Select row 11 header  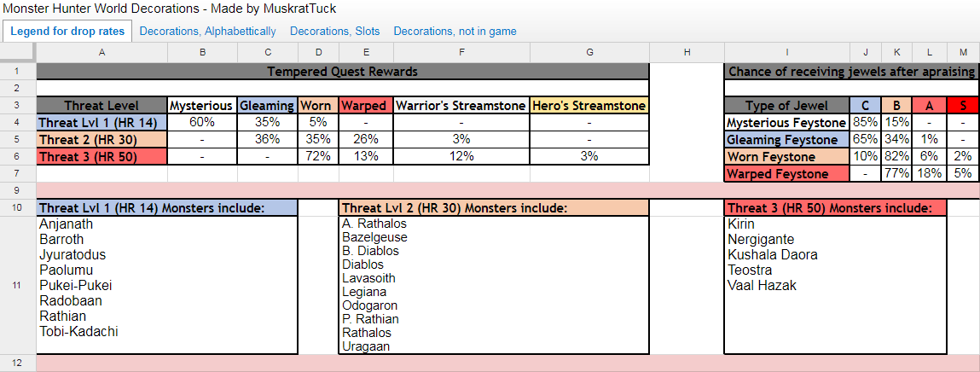[x=18, y=285]
